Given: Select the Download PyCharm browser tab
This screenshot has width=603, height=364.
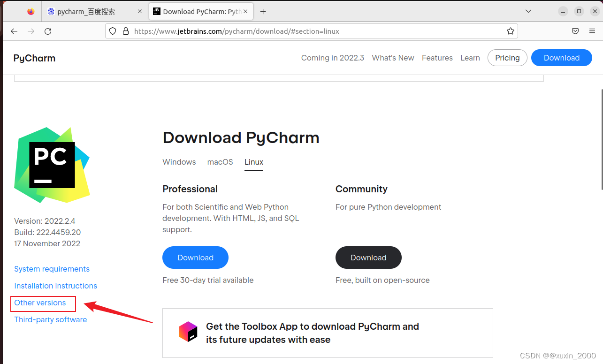Looking at the screenshot, I should click(x=201, y=12).
